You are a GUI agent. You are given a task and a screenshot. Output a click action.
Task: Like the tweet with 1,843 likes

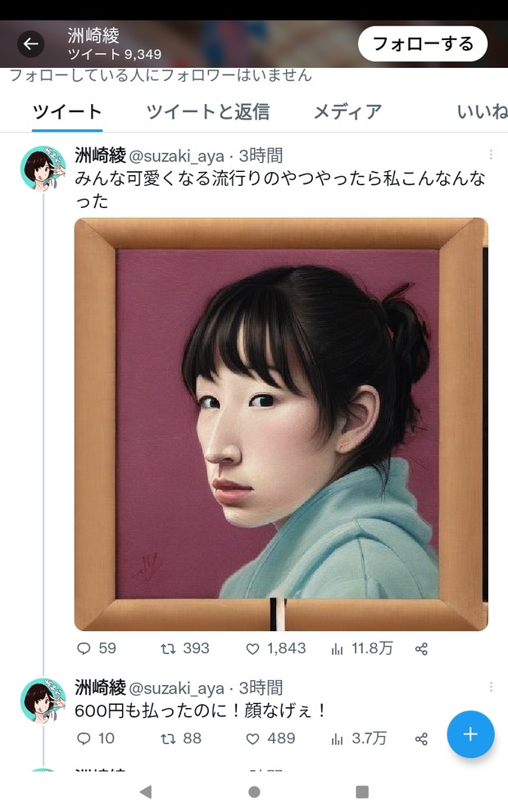point(252,648)
